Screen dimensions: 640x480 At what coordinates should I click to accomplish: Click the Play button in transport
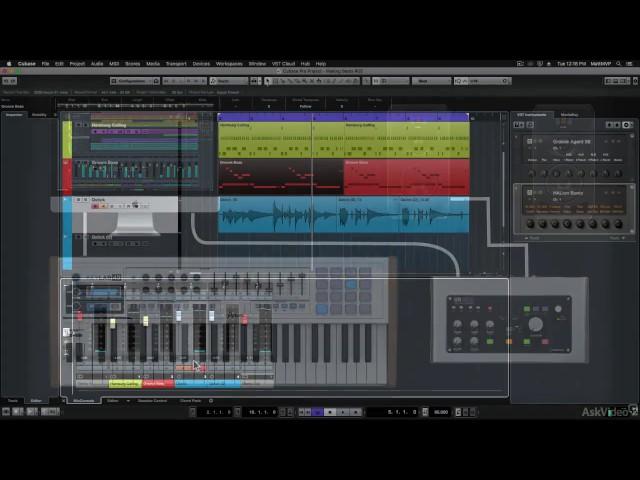pos(343,412)
